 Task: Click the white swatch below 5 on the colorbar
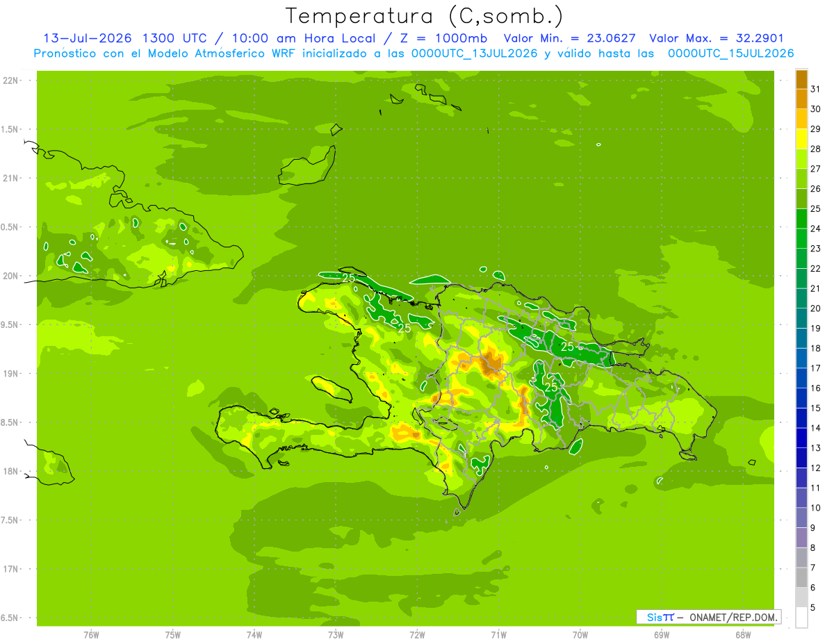(801, 618)
